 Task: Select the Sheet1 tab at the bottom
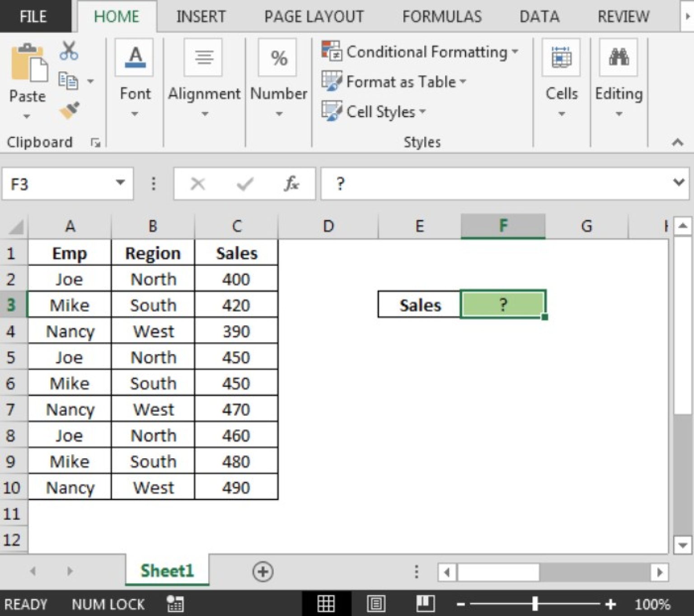(x=167, y=571)
